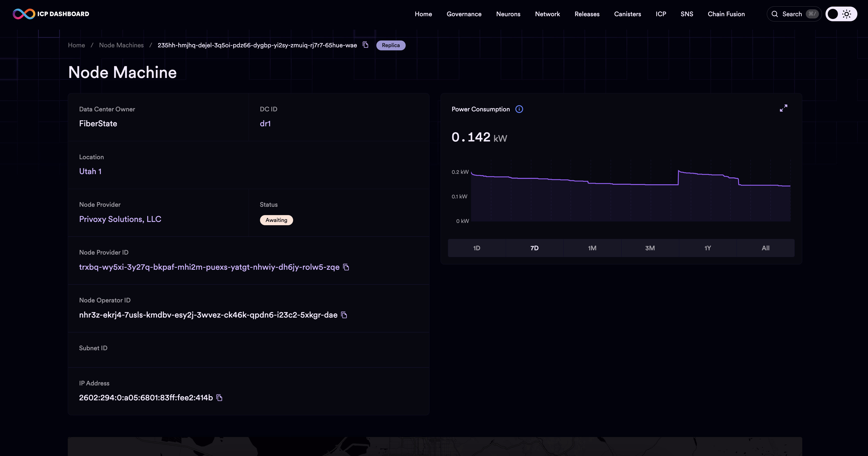Viewport: 868px width, 456px height.
Task: Open the Canisters menu
Action: [627, 14]
